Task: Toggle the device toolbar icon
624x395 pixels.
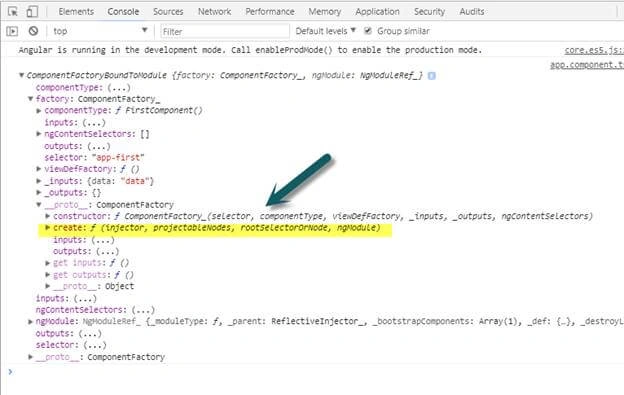Action: coord(32,12)
